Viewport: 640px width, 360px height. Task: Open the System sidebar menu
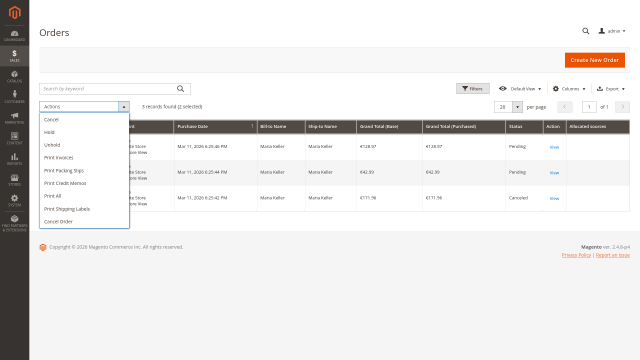14,200
